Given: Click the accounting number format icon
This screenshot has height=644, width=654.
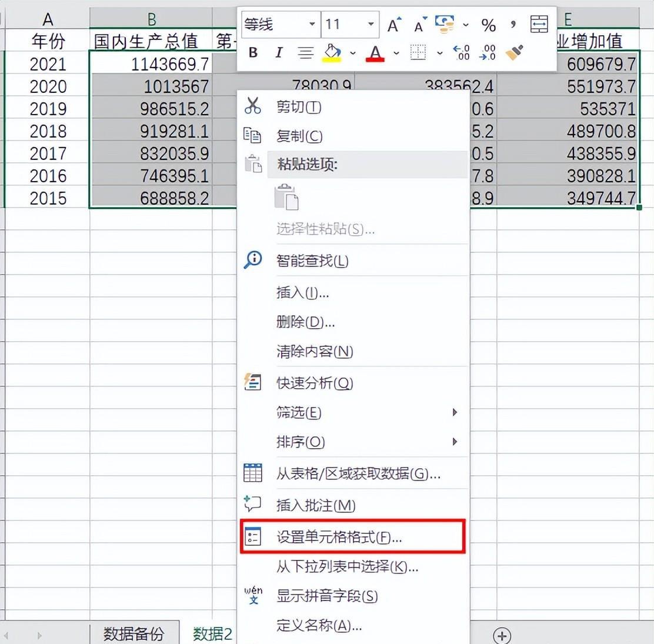Looking at the screenshot, I should pyautogui.click(x=445, y=24).
